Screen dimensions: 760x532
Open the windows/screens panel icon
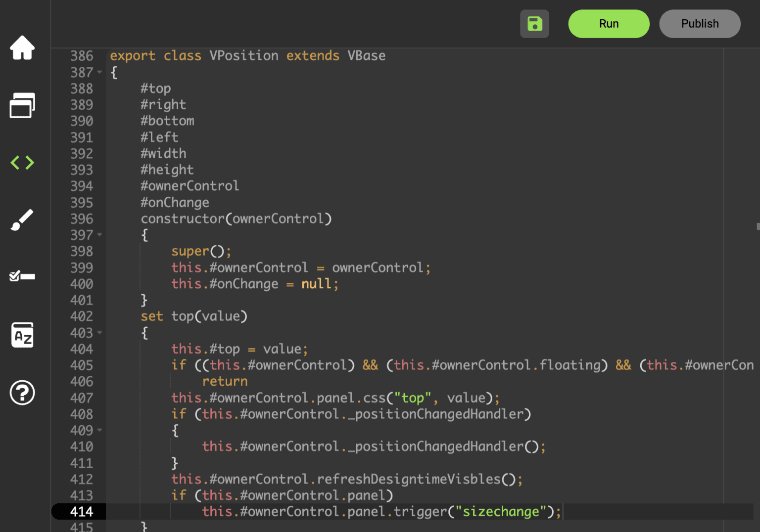22,105
